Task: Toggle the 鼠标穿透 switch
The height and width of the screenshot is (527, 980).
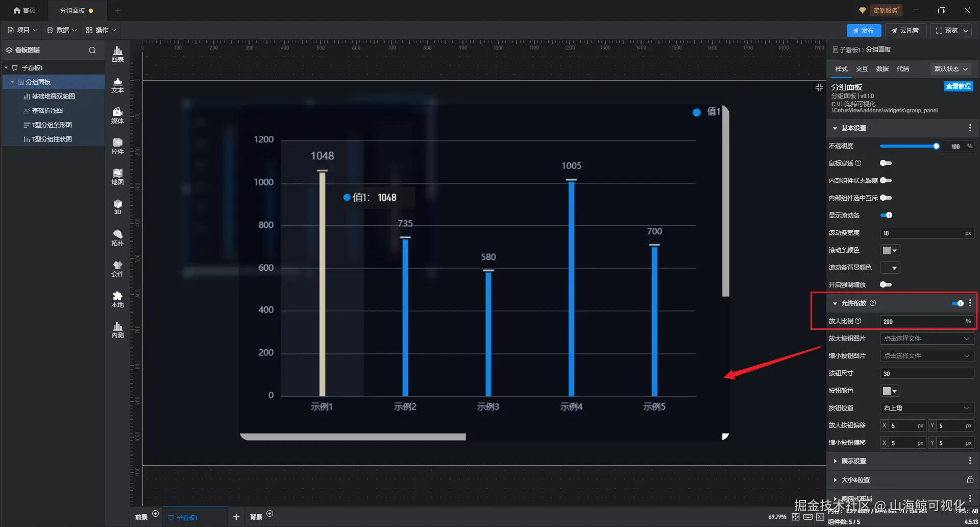Action: coord(886,163)
